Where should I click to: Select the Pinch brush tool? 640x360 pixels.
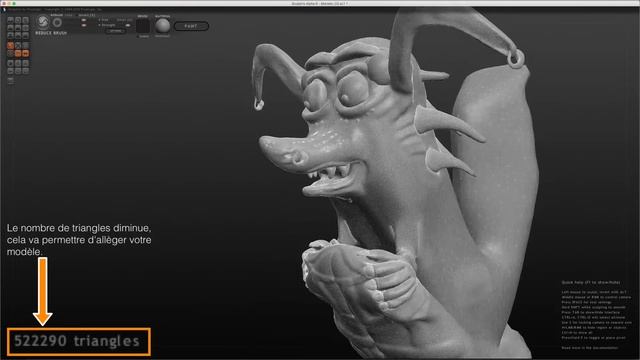18,35
